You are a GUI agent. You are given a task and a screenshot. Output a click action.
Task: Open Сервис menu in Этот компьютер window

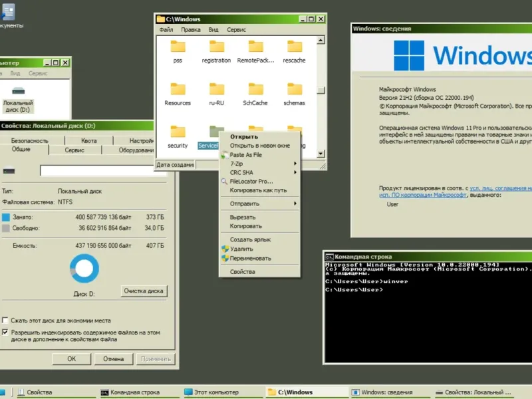point(38,73)
